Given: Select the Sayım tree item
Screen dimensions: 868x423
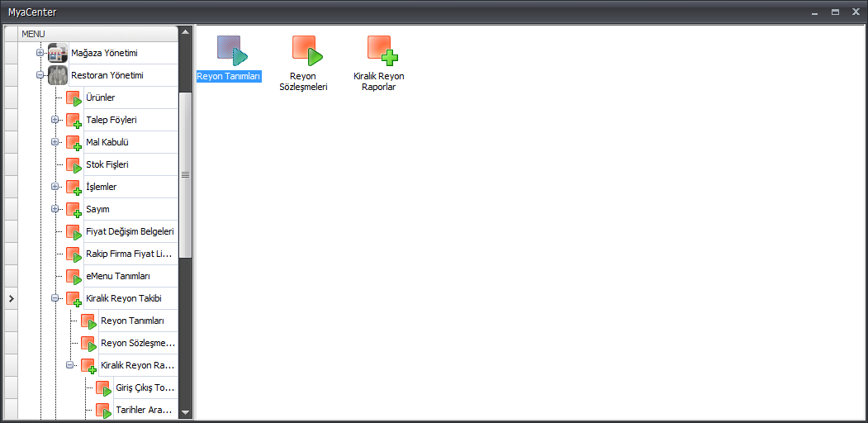Looking at the screenshot, I should click(98, 209).
